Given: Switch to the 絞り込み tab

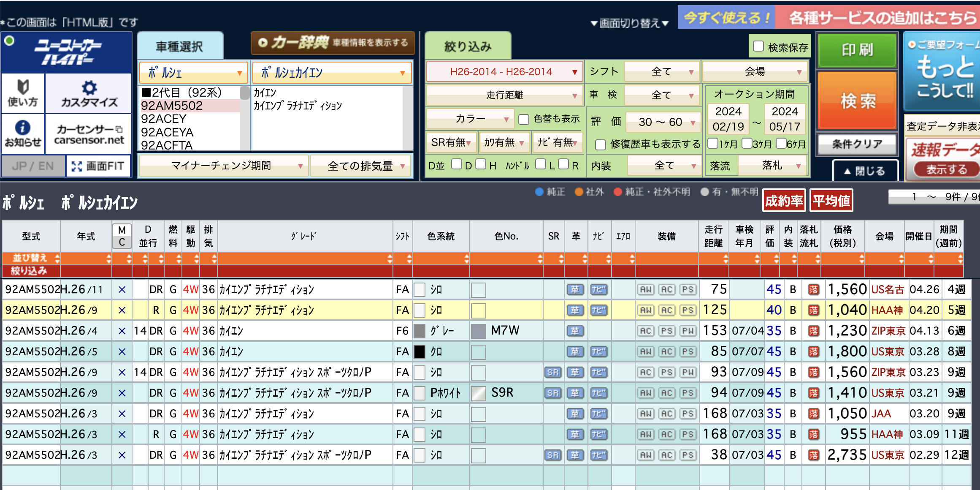Looking at the screenshot, I should (x=468, y=46).
